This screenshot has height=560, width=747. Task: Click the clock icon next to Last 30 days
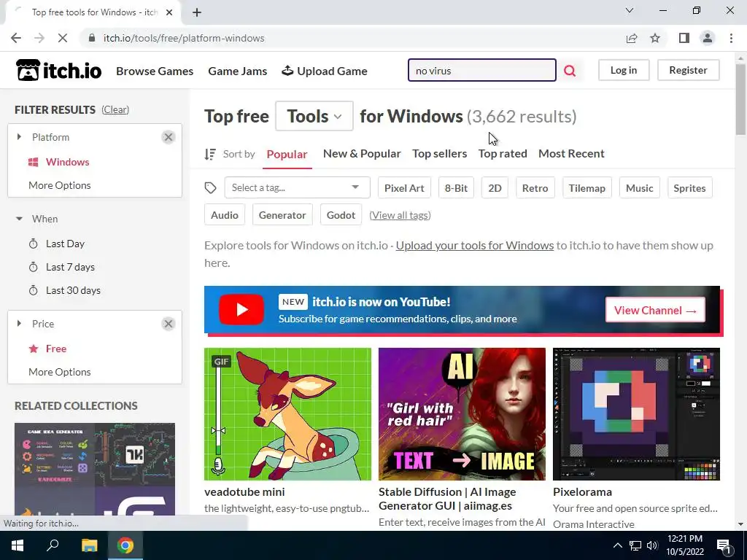(x=34, y=290)
